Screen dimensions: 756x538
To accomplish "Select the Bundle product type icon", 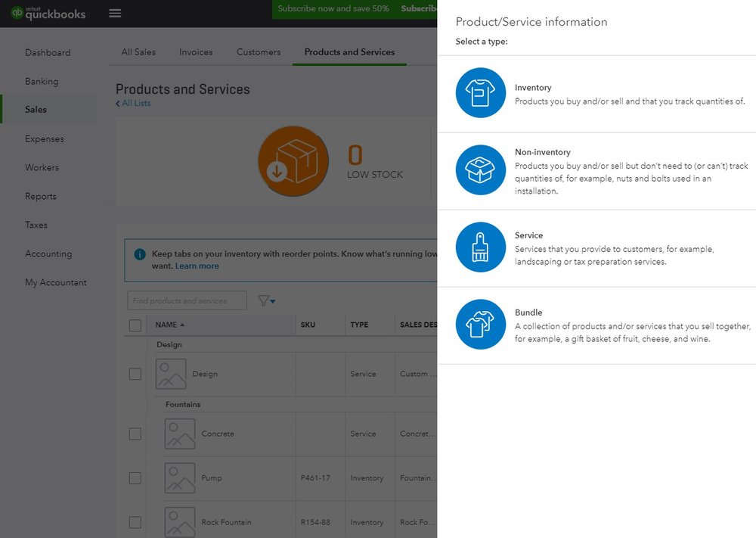I will [480, 326].
